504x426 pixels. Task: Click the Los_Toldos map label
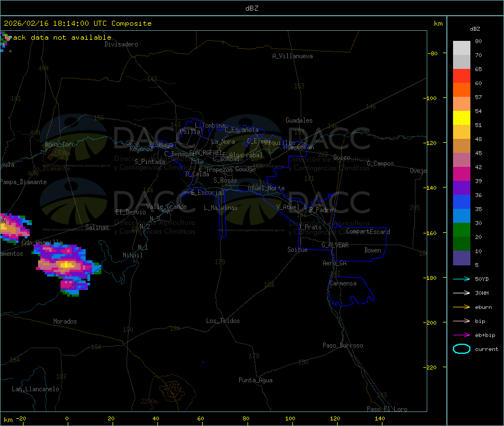point(223,321)
